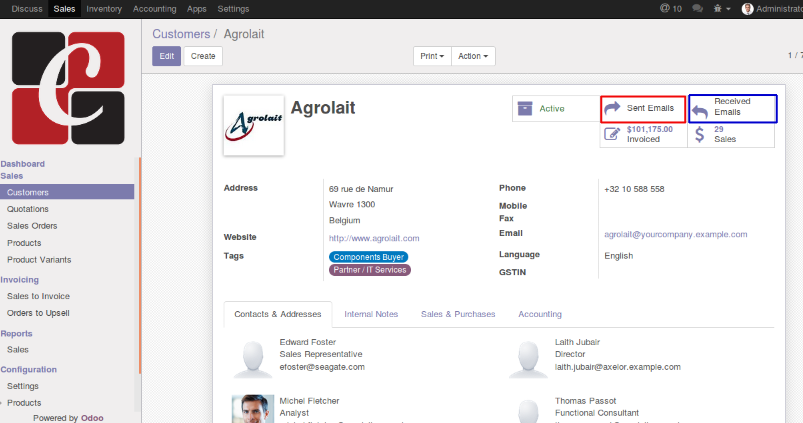Click the Sales dollar sign icon
The width and height of the screenshot is (803, 423).
click(700, 134)
